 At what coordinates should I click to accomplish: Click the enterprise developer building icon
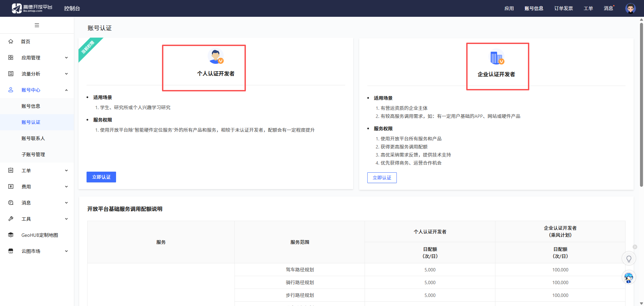497,57
